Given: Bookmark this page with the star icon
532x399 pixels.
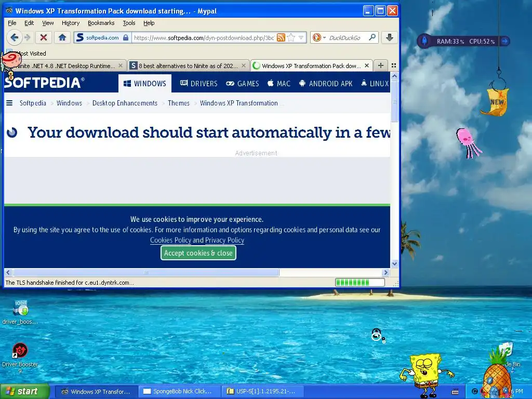Looking at the screenshot, I should coord(291,37).
